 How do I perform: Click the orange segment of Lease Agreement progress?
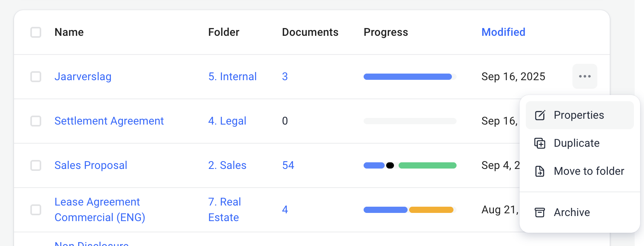pos(431,210)
